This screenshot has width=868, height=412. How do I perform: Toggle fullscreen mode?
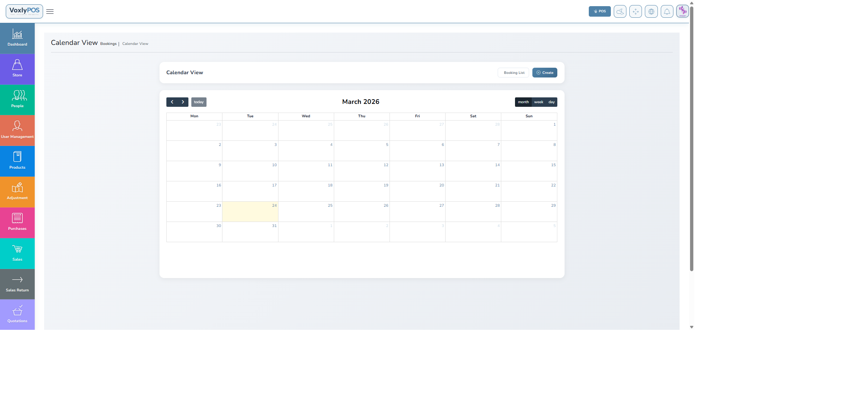click(635, 11)
